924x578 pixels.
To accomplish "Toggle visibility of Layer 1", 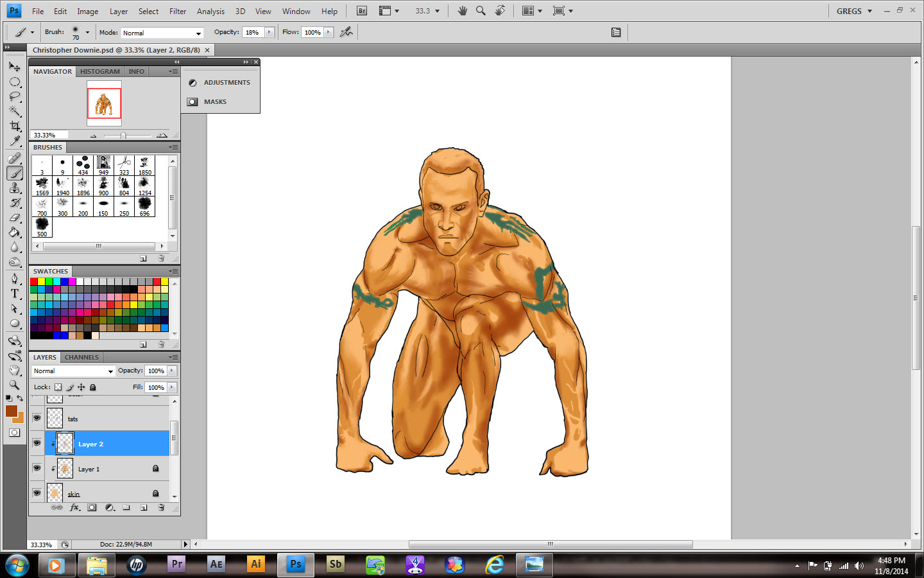I will (37, 468).
